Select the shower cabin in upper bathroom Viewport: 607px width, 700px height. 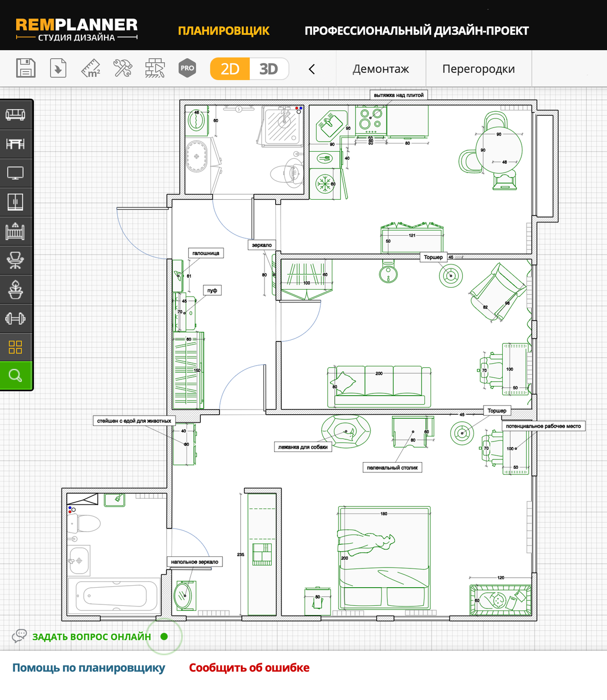tap(282, 126)
